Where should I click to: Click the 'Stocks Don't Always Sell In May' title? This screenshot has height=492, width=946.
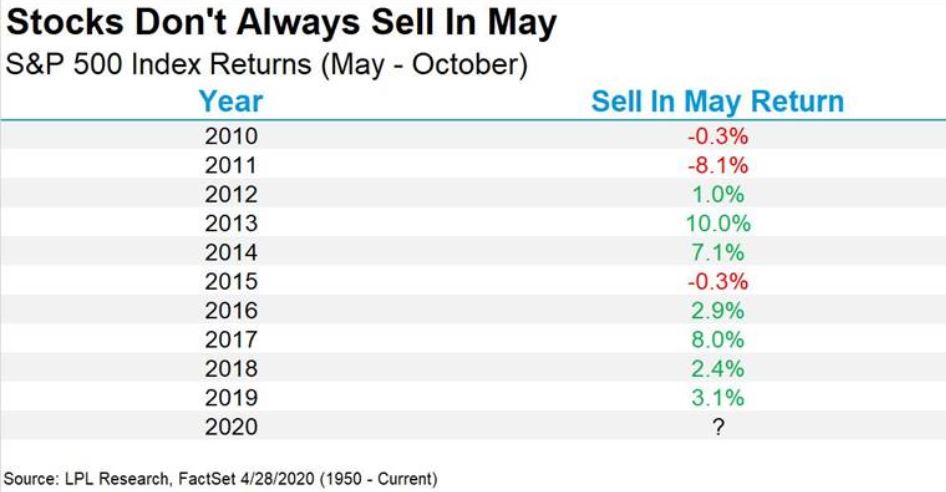coord(281,24)
